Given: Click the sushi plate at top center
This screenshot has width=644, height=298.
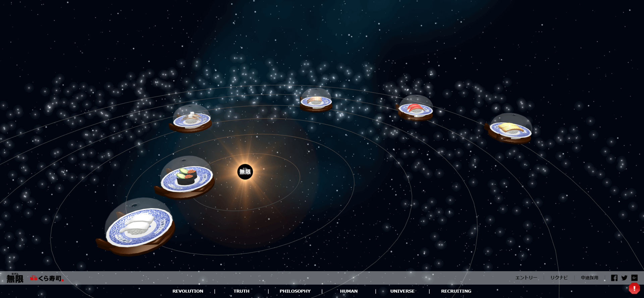Looking at the screenshot, I should tap(316, 101).
